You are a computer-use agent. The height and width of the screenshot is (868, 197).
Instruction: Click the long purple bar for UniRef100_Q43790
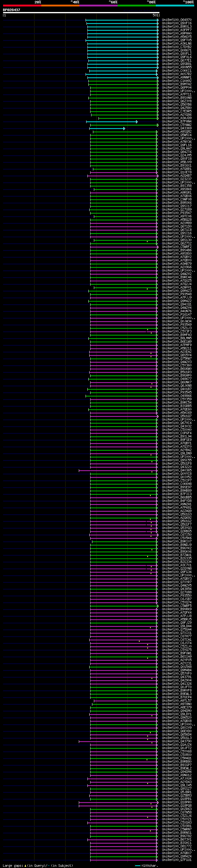point(118,741)
